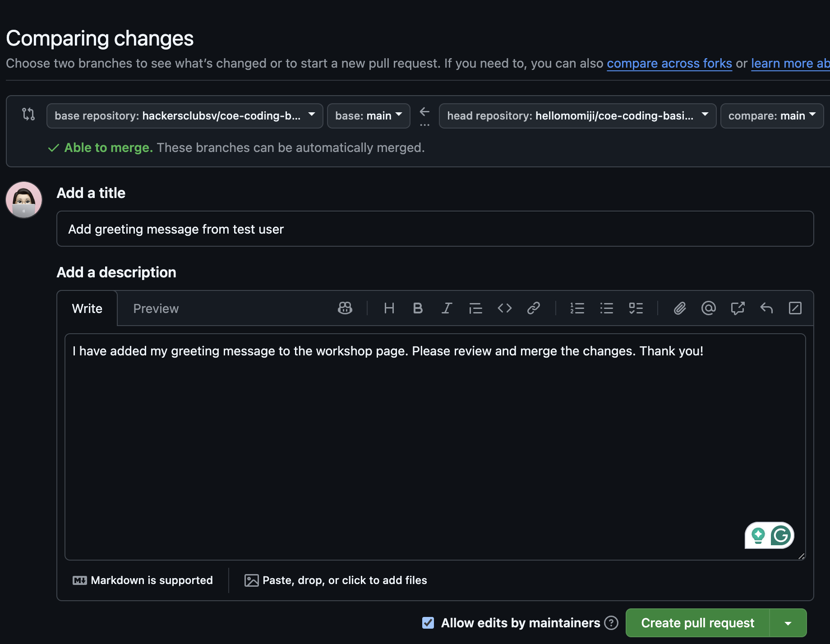Open the compare: main branch dropdown
This screenshot has height=644, width=830.
(771, 115)
